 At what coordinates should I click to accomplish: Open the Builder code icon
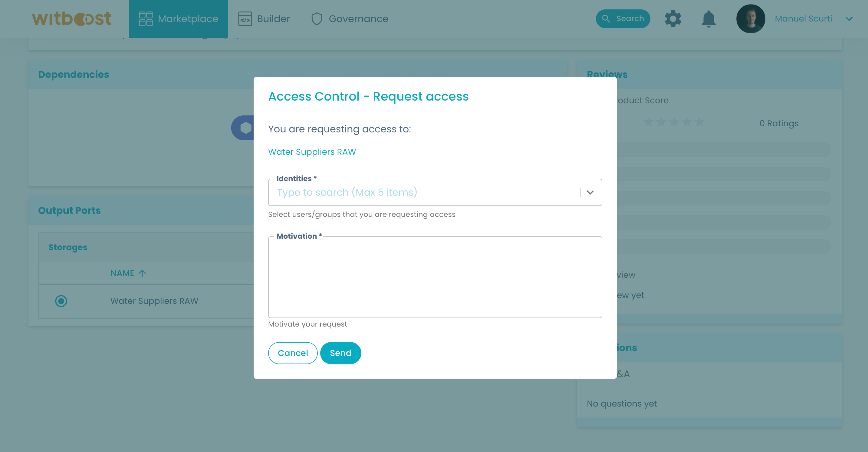pyautogui.click(x=245, y=18)
